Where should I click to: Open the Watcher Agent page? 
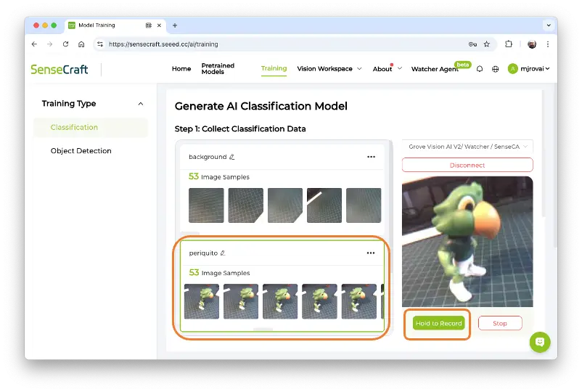coord(435,69)
